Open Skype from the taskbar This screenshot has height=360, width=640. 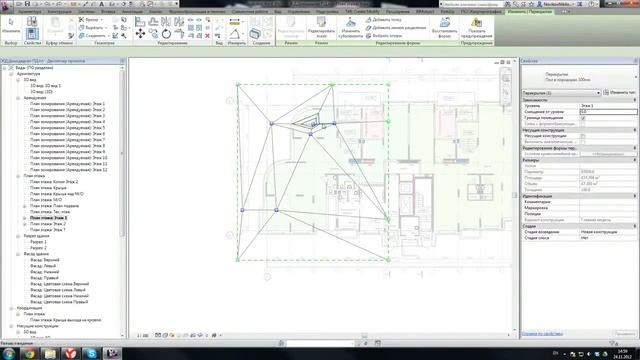[x=91, y=353]
